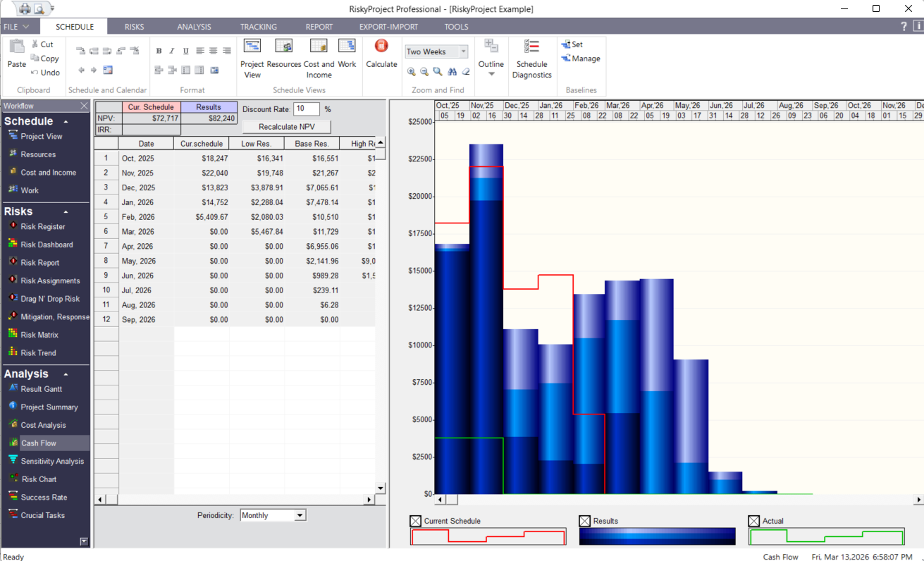
Task: Open the Risk Matrix view
Action: [41, 334]
